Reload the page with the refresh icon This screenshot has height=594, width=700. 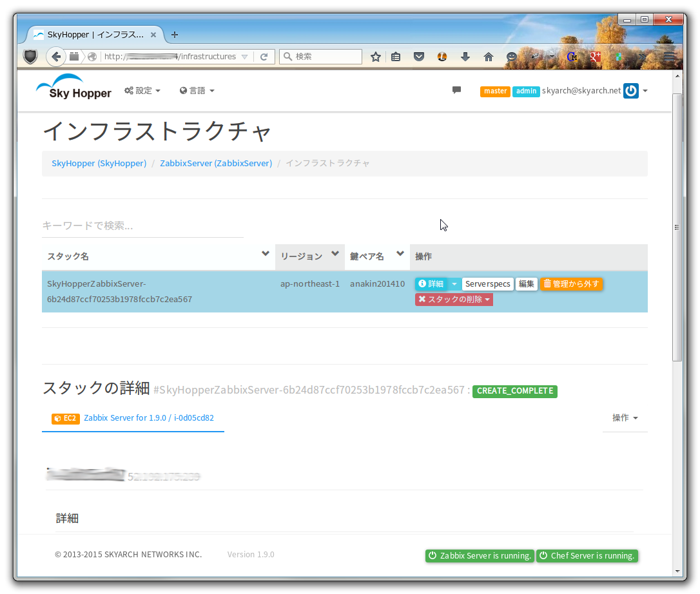pyautogui.click(x=264, y=57)
